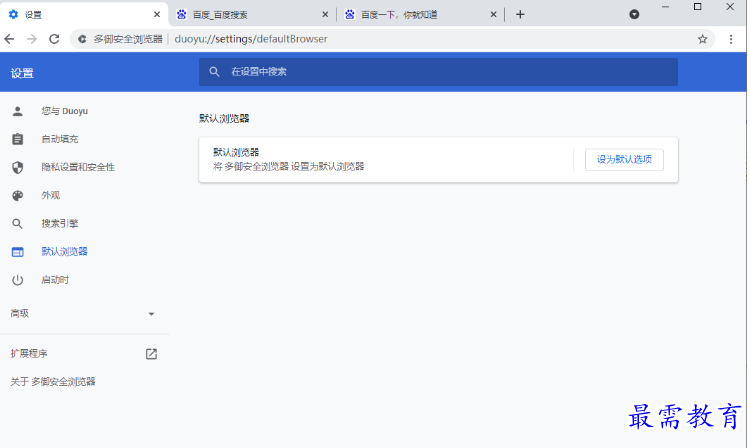
Task: Go back using the browser back arrow
Action: click(x=9, y=39)
